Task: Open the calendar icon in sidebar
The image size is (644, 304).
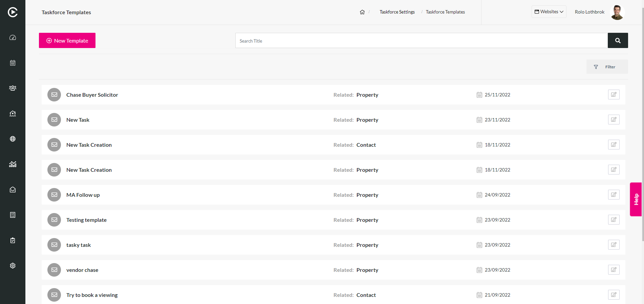Action: 13,63
